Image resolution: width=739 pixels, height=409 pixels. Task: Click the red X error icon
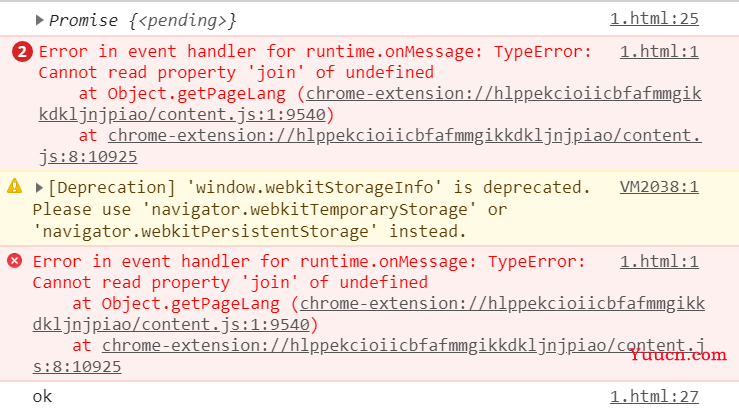pyautogui.click(x=15, y=261)
